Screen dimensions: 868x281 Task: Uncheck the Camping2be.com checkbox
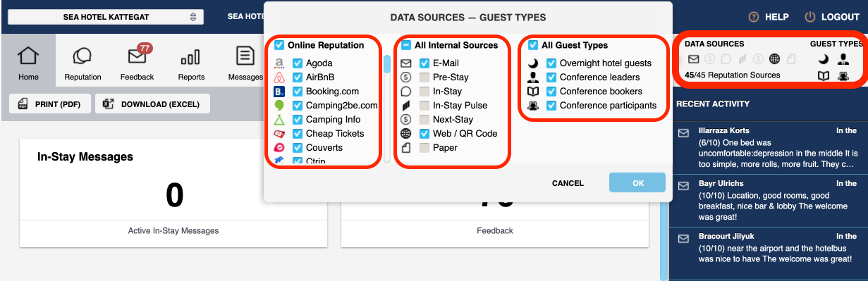coord(298,106)
